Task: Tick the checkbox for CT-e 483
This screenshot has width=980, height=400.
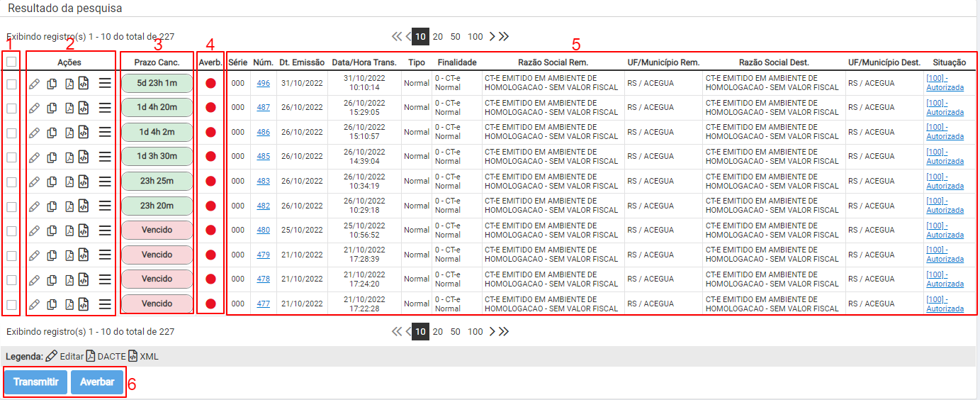Action: coord(11,182)
